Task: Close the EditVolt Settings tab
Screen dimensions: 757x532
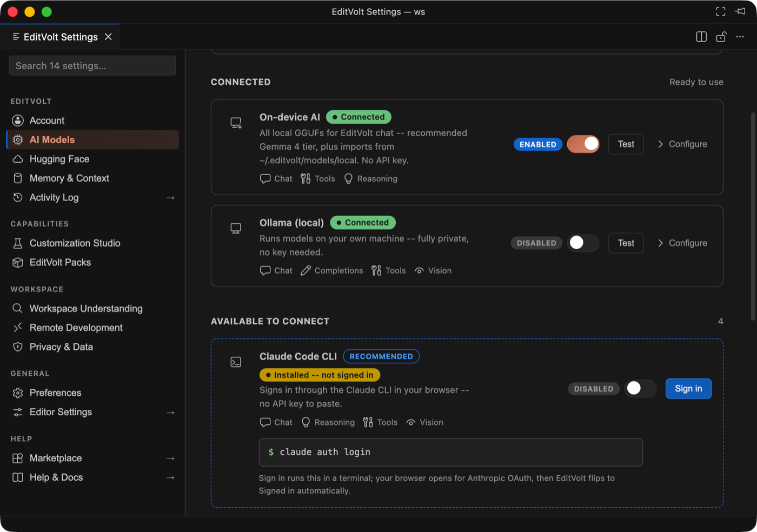Action: pos(108,37)
